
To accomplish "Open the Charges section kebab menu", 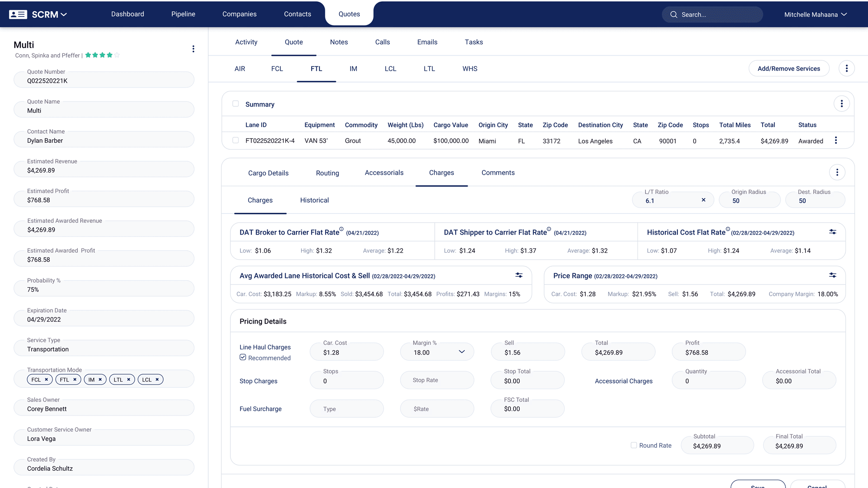I will 837,172.
